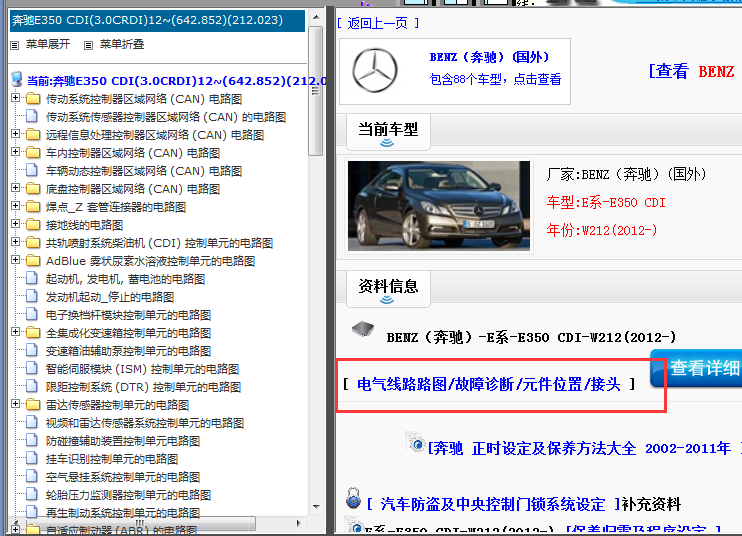Viewport: 742px width, 536px height.
Task: Expand 全集成化变速箱控制单元的电路图 node
Action: 16,332
